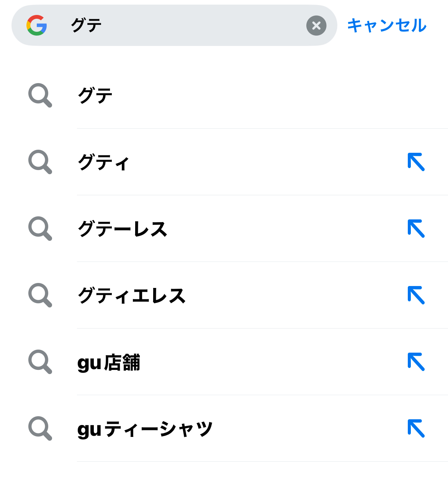Fill search with グテーレス using arrow icon
The width and height of the screenshot is (448, 479).
pyautogui.click(x=416, y=228)
